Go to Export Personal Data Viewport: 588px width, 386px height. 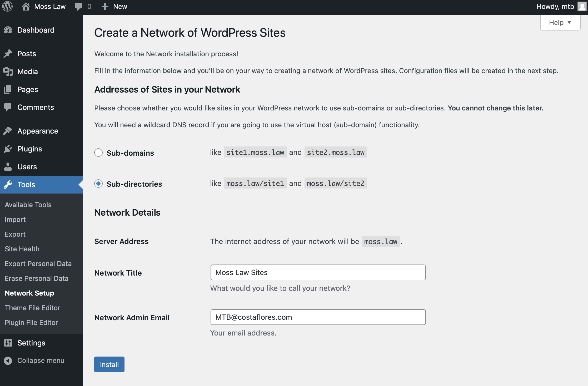click(38, 263)
